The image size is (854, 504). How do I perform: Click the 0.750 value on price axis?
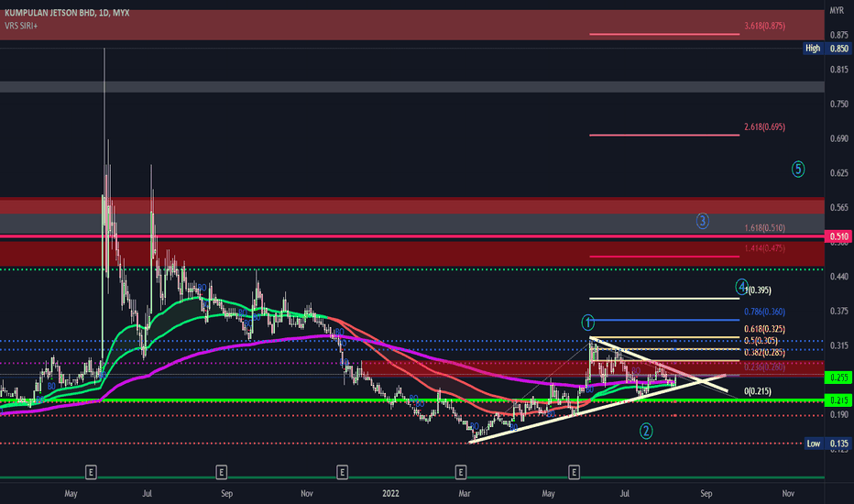point(838,104)
